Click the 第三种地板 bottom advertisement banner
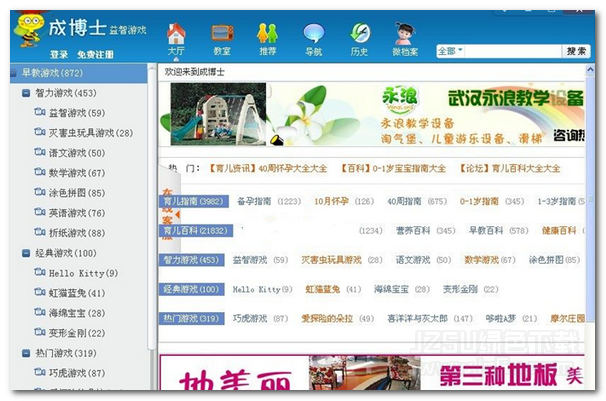The image size is (606, 401). pos(372,372)
